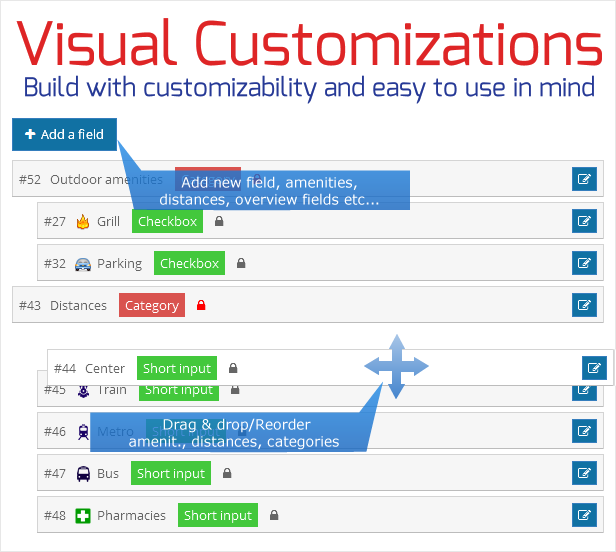Click edit icon on Parking row
Viewport: 616px width, 552px height.
pos(584,263)
